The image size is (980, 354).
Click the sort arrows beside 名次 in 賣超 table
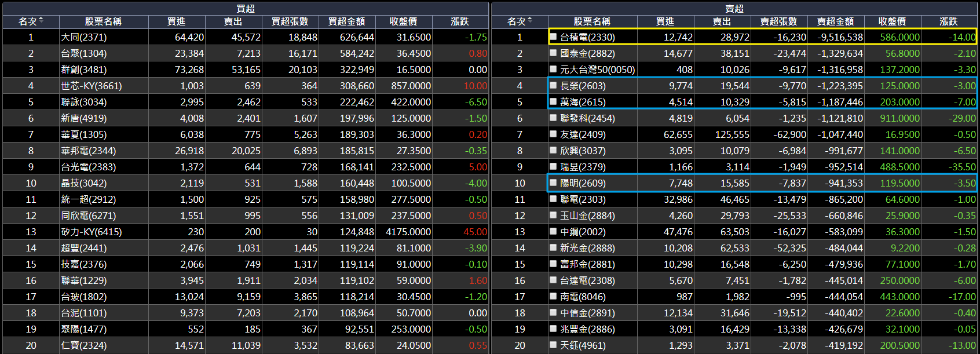click(530, 21)
